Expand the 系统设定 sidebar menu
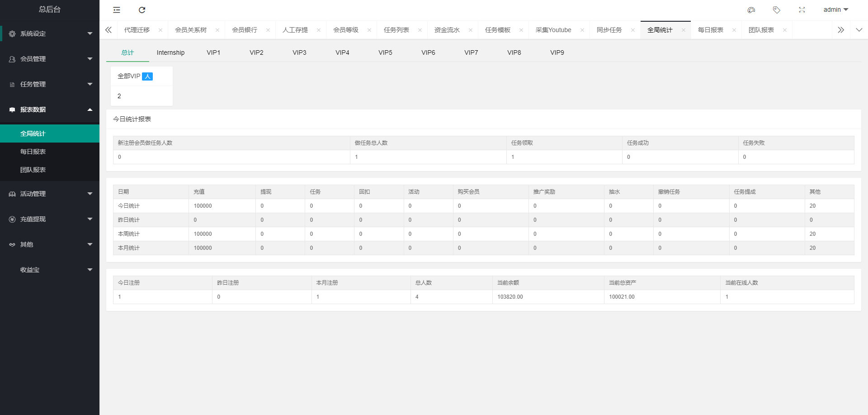868x415 pixels. 50,33
